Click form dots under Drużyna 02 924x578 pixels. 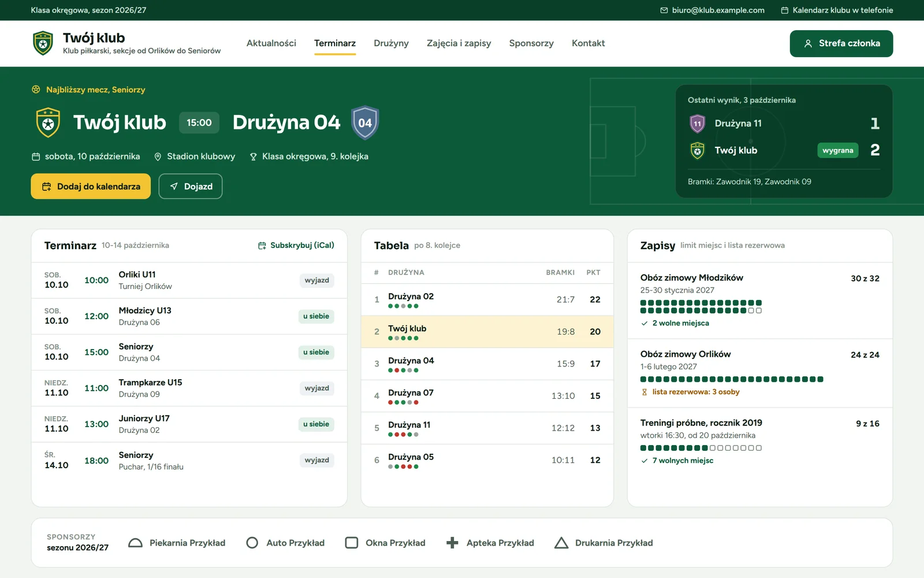pyautogui.click(x=403, y=306)
